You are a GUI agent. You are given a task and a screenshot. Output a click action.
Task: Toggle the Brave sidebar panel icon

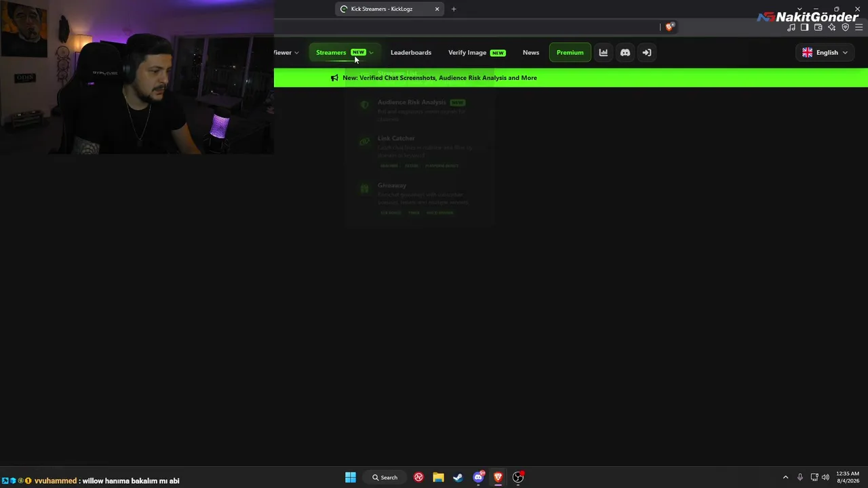[805, 27]
